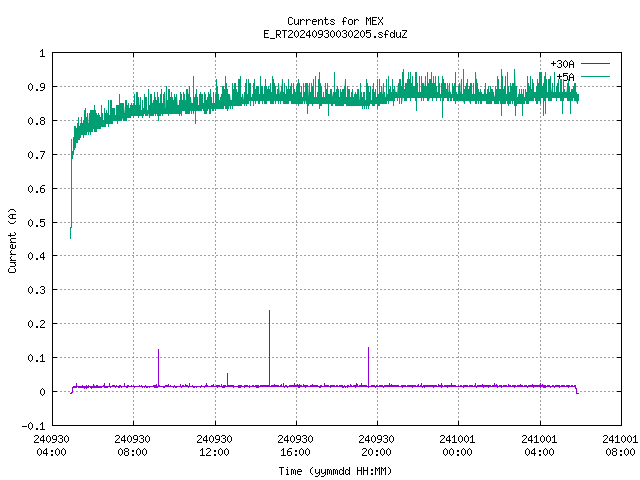Click the purple +30A legend line sample
The height and width of the screenshot is (480, 640).
pyautogui.click(x=595, y=64)
